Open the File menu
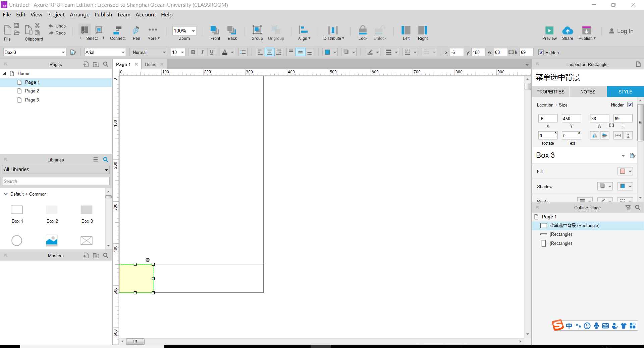The height and width of the screenshot is (348, 644). pos(7,15)
